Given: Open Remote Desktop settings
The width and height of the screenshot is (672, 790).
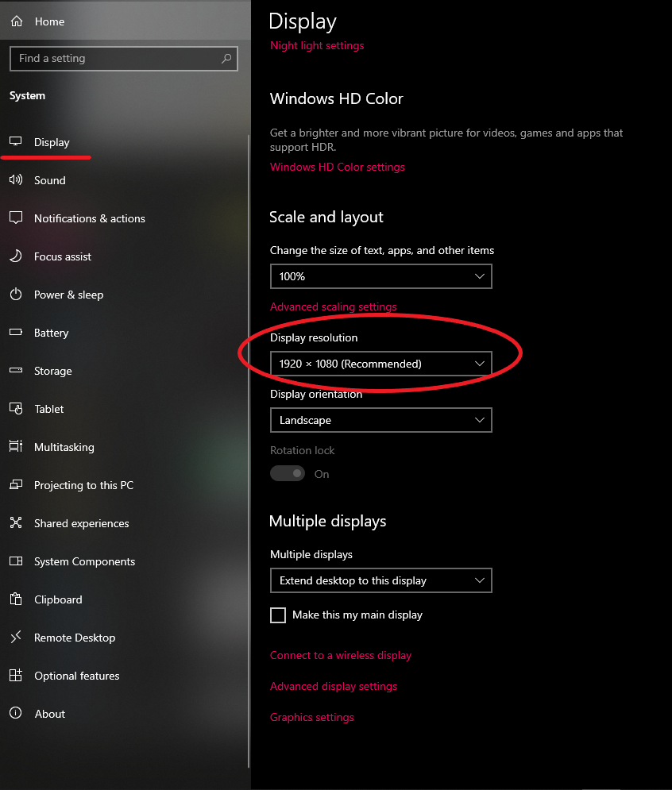Looking at the screenshot, I should (x=124, y=638).
